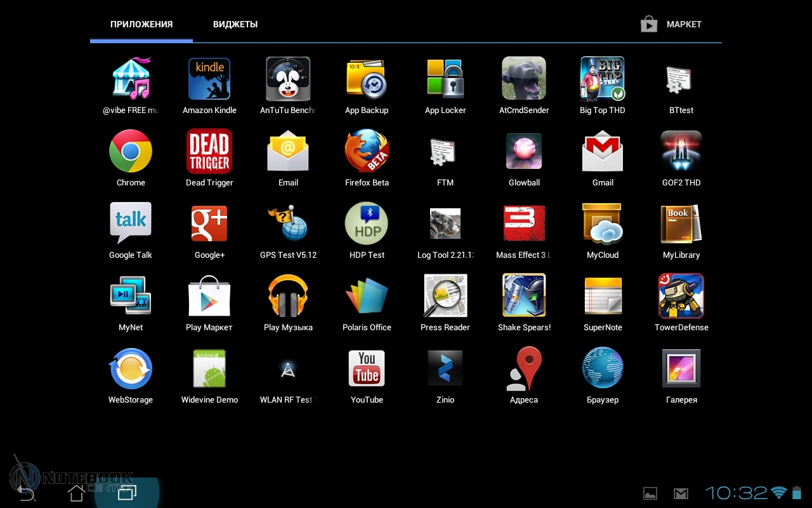Open the Адреса maps app
Screen dimensions: 812x508
pos(524,369)
